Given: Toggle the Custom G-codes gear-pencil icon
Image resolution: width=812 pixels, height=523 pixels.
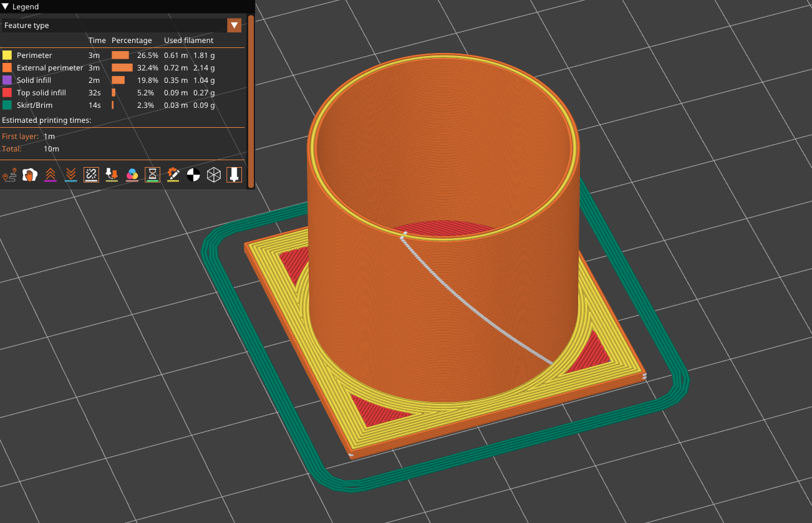Looking at the screenshot, I should (x=173, y=175).
